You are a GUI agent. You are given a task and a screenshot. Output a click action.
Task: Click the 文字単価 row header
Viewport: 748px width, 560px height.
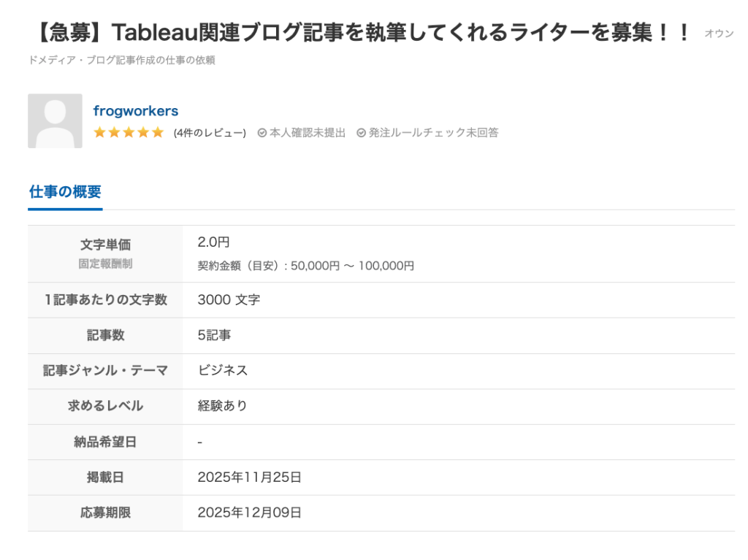click(105, 245)
